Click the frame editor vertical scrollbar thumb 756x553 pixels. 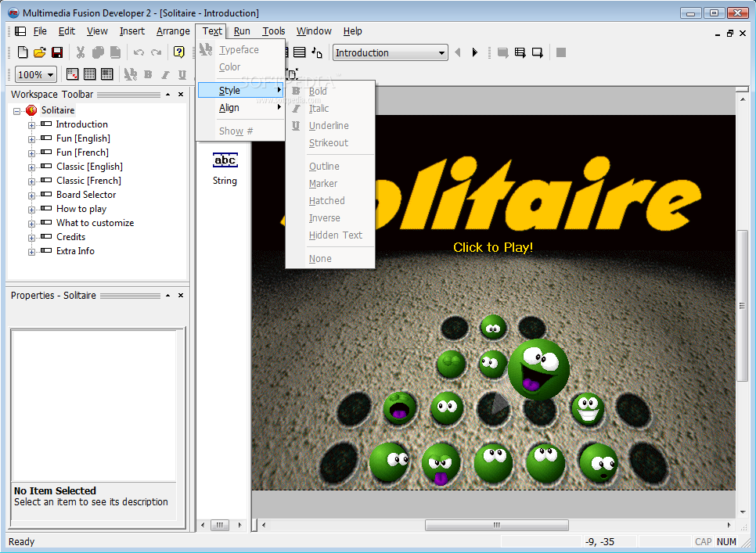coord(742,305)
